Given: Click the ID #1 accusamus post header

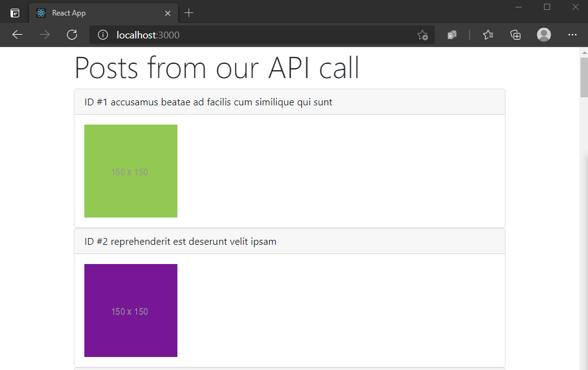Looking at the screenshot, I should [x=290, y=102].
